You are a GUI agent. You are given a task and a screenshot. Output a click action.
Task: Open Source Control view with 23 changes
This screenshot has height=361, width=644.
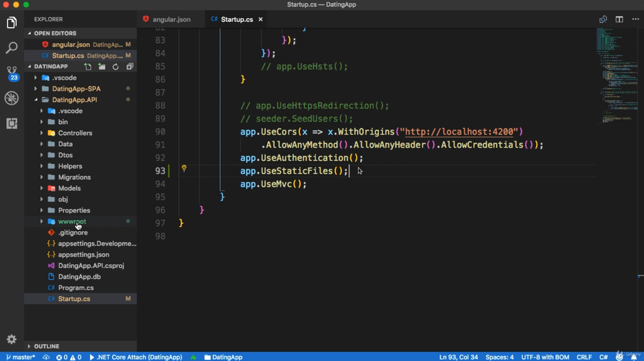(12, 73)
